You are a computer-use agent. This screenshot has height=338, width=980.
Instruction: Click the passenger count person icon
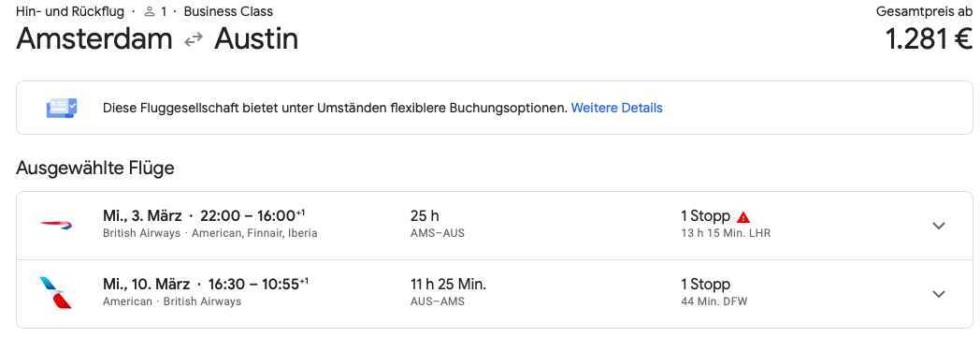(149, 11)
